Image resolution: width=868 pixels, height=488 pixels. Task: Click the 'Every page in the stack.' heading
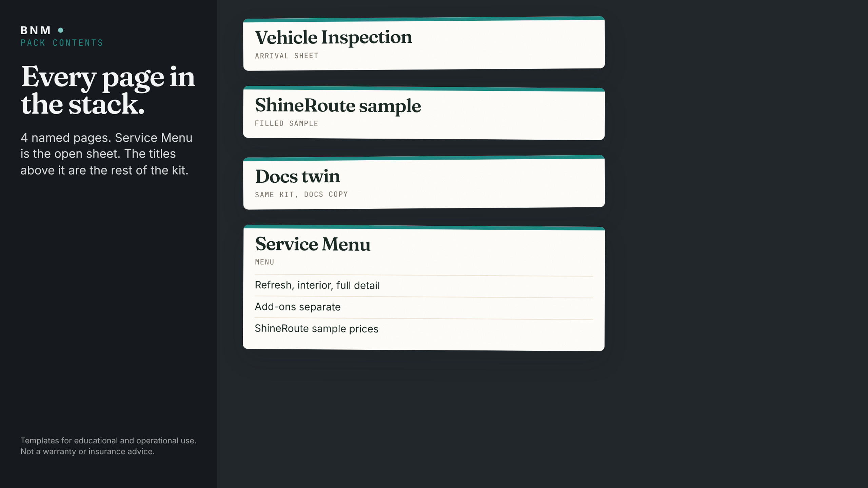108,90
